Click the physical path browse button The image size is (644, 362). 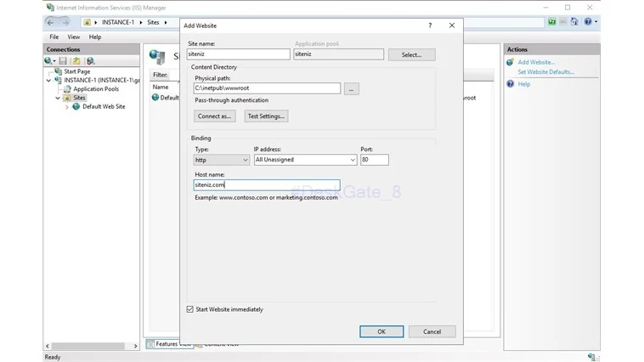click(x=351, y=88)
